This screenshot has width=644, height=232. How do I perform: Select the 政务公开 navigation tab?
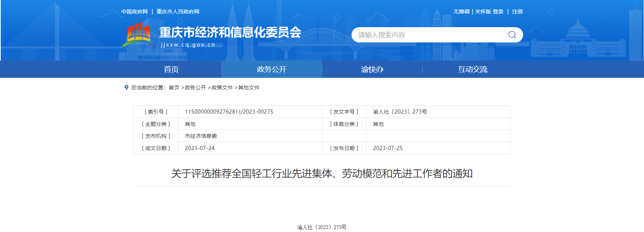(x=272, y=69)
